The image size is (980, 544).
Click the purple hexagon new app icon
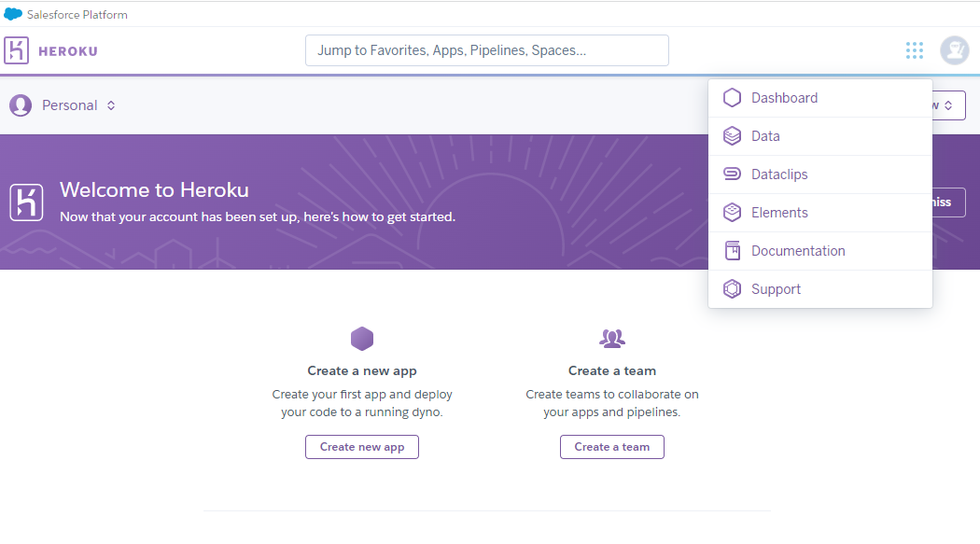(x=362, y=339)
